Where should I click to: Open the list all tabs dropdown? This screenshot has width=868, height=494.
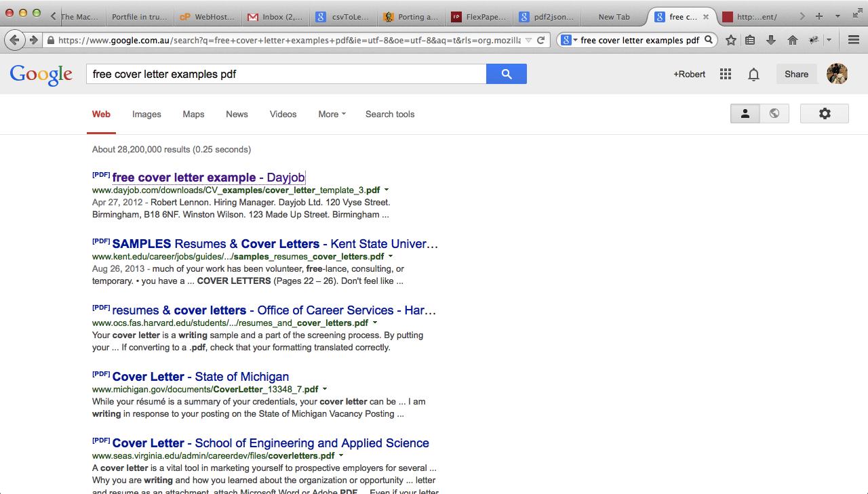[837, 16]
